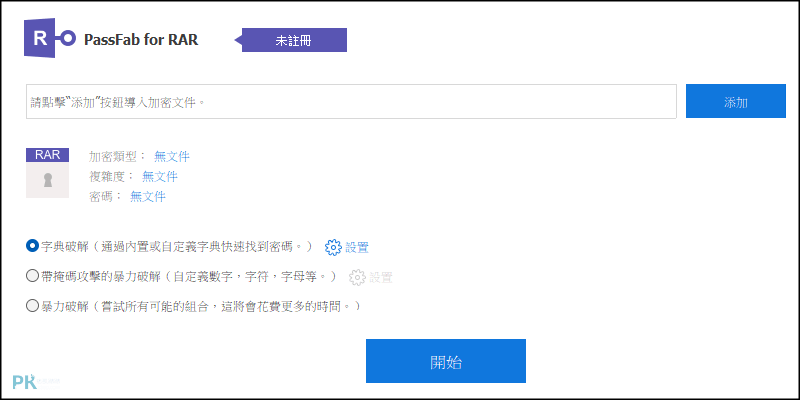Click the 添加 add file button
Viewport: 800px width, 400px height.
(x=736, y=101)
